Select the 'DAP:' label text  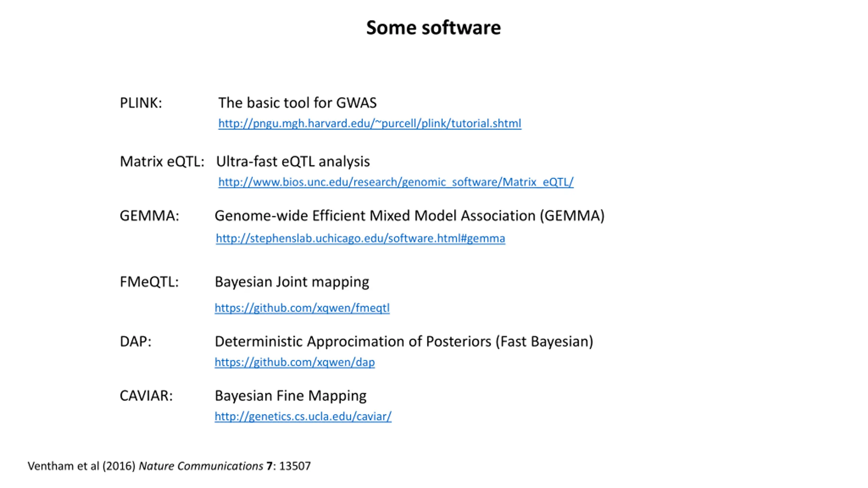(136, 341)
